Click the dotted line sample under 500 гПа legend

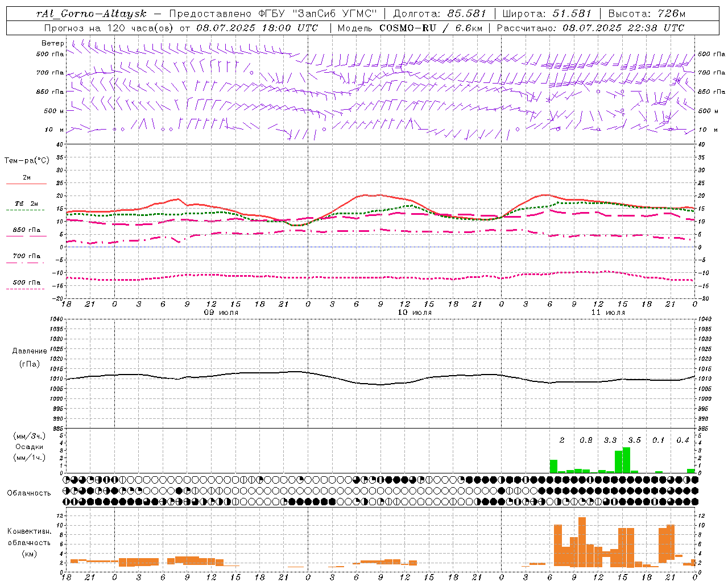pos(26,289)
